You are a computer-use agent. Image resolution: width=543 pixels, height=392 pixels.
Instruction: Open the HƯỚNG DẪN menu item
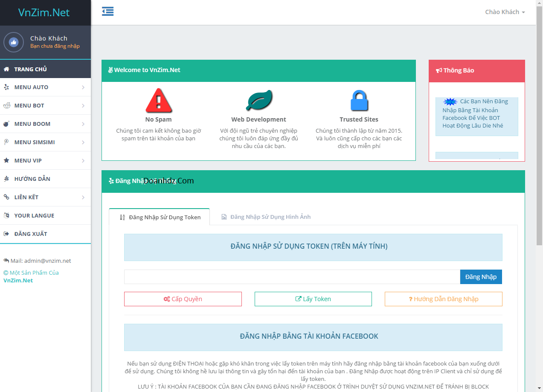(45, 179)
